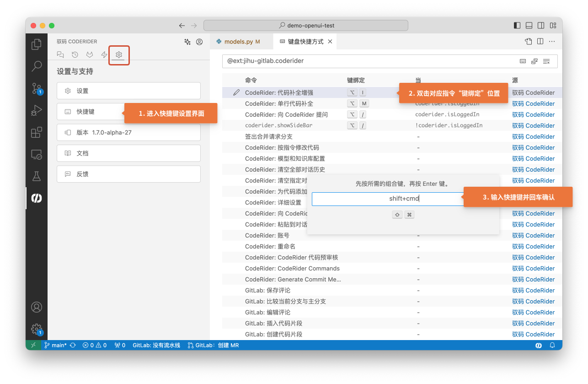Close the 键盘快捷方式 tab
The image size is (588, 384).
tap(330, 42)
